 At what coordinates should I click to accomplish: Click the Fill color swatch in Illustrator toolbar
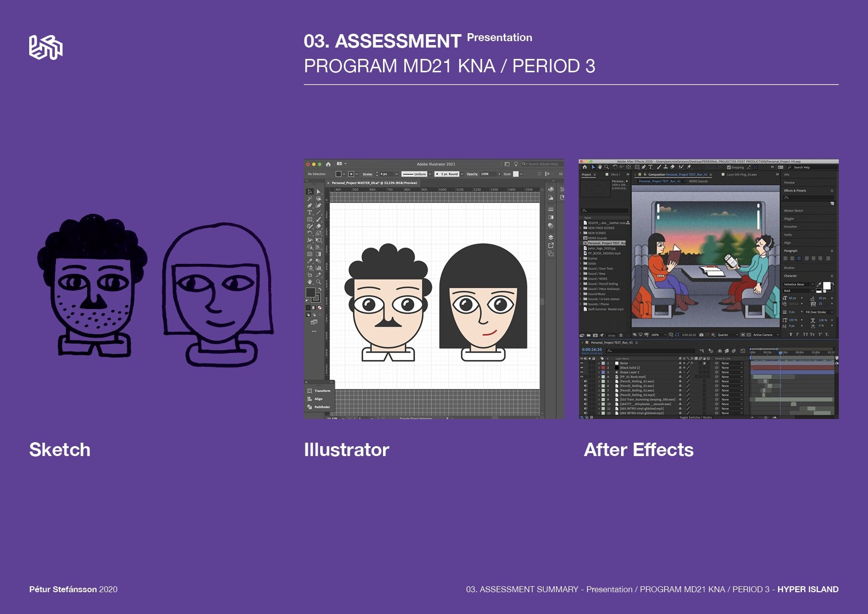click(x=310, y=292)
